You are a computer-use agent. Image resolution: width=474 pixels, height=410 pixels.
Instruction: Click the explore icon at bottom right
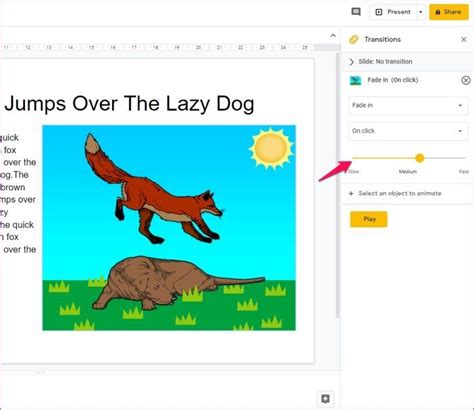tap(325, 399)
